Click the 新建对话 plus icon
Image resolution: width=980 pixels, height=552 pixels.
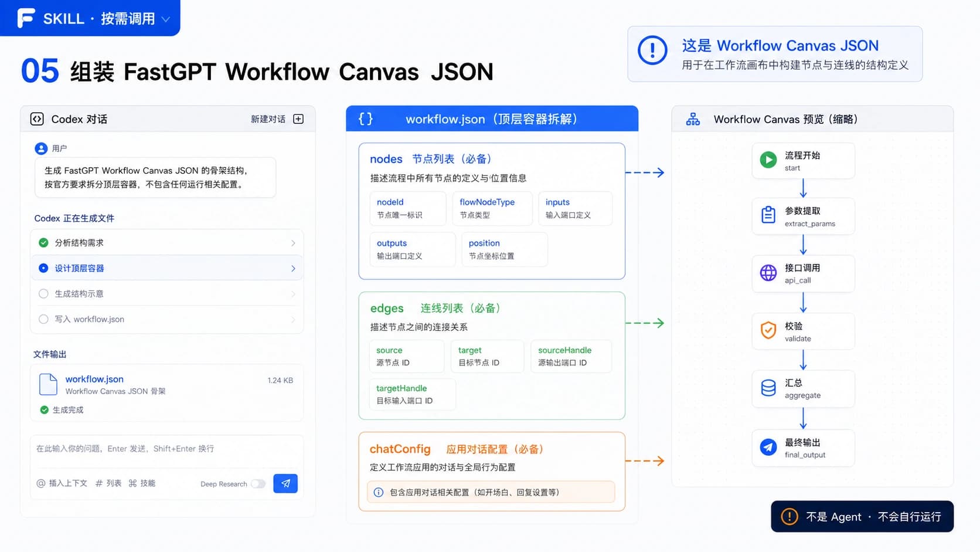tap(298, 119)
